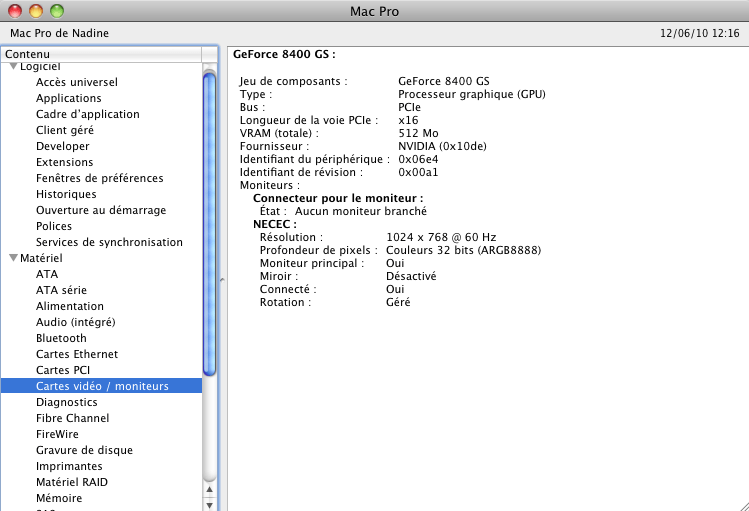Open the Developer entry
Image resolution: width=749 pixels, height=511 pixels.
coord(63,146)
